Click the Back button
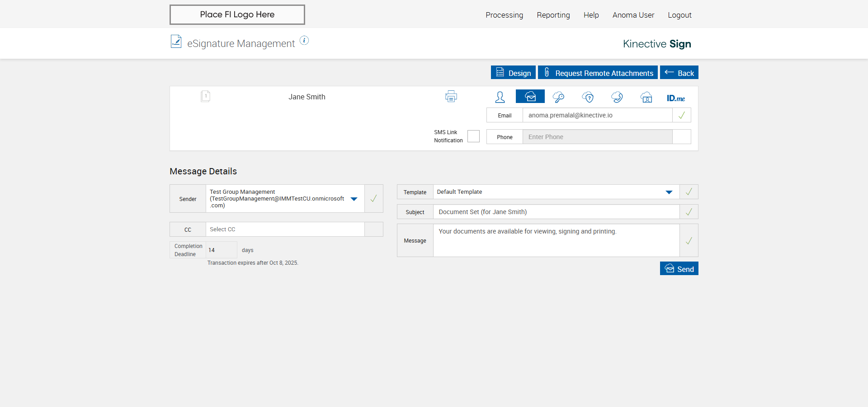Image resolution: width=868 pixels, height=407 pixels. (679, 73)
